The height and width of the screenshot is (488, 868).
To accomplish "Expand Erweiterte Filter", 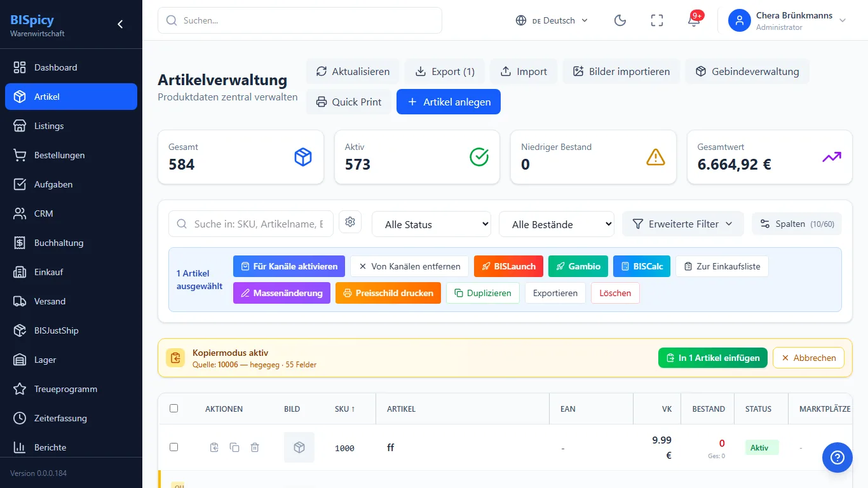I will click(683, 224).
